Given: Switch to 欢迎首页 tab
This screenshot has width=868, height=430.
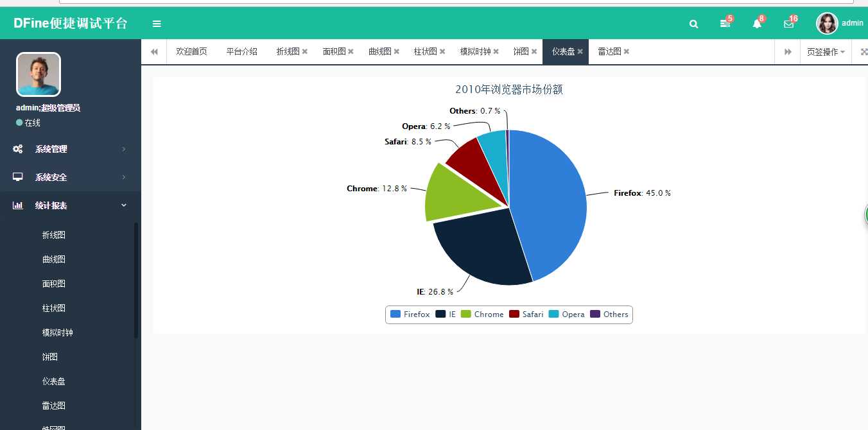Looking at the screenshot, I should coord(191,51).
